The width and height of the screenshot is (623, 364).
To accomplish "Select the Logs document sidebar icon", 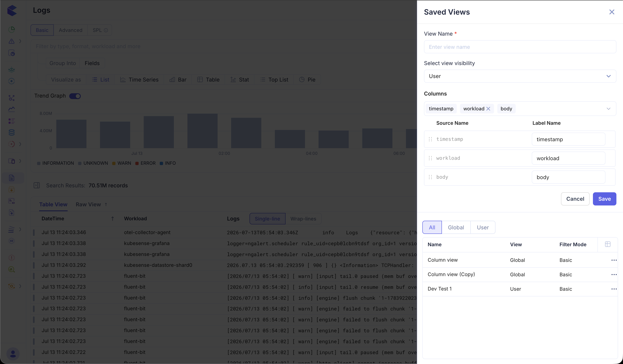I will click(12, 178).
